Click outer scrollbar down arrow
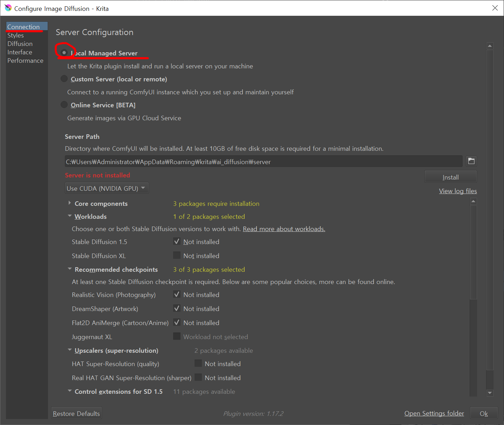 pyautogui.click(x=490, y=393)
